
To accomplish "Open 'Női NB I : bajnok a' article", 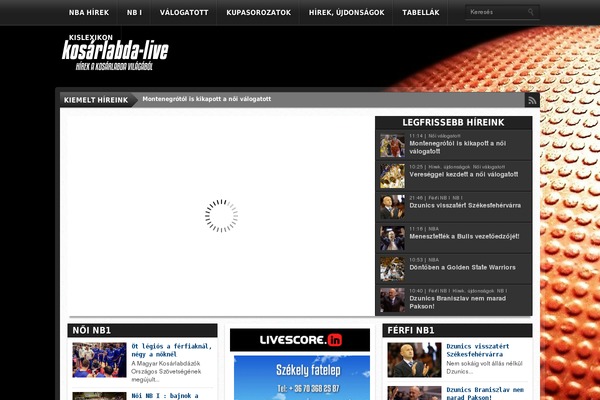I will click(165, 396).
